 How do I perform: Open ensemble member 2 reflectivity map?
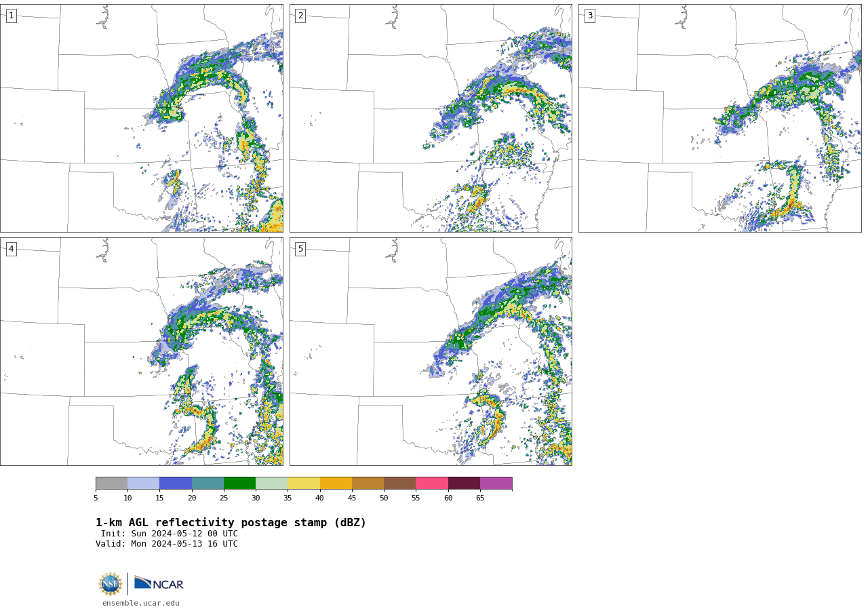tap(431, 118)
